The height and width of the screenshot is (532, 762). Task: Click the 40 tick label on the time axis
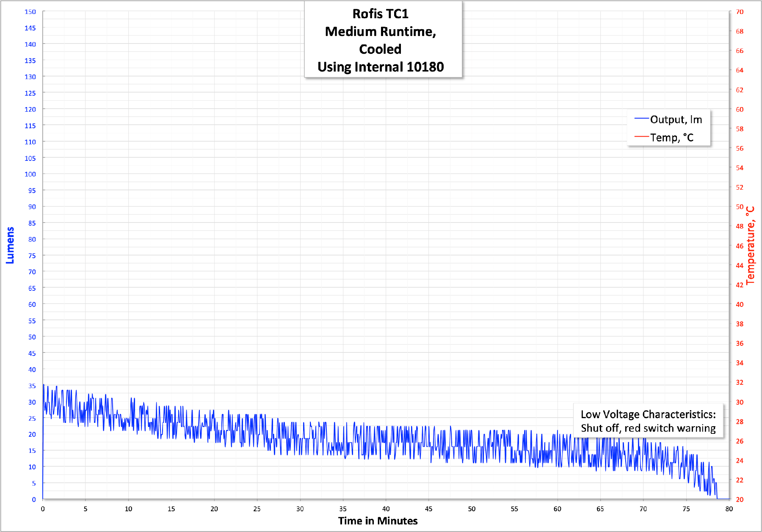pyautogui.click(x=386, y=509)
